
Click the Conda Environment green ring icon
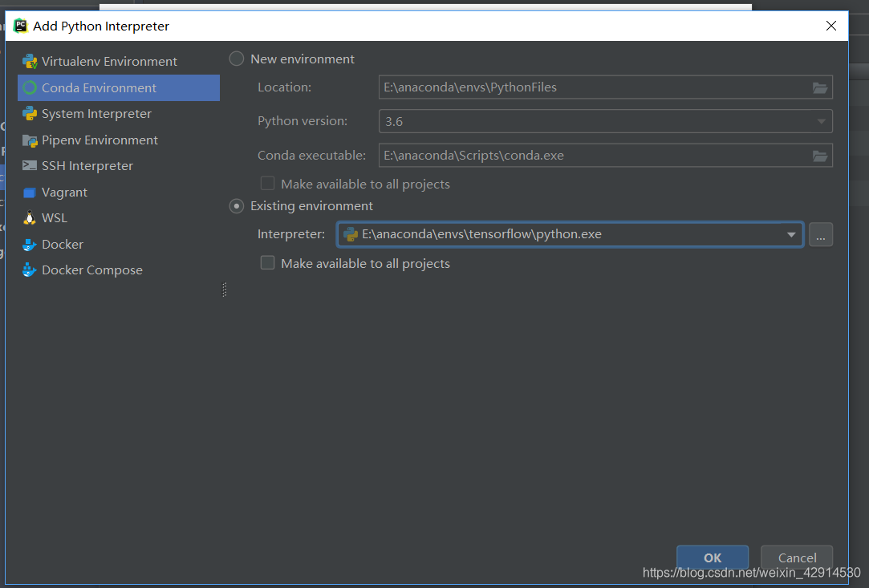click(30, 87)
